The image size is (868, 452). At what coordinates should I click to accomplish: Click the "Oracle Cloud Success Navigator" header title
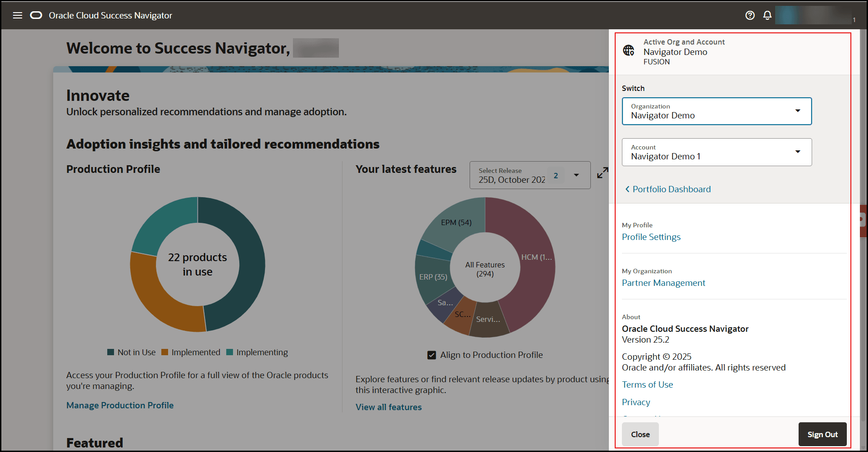[110, 15]
